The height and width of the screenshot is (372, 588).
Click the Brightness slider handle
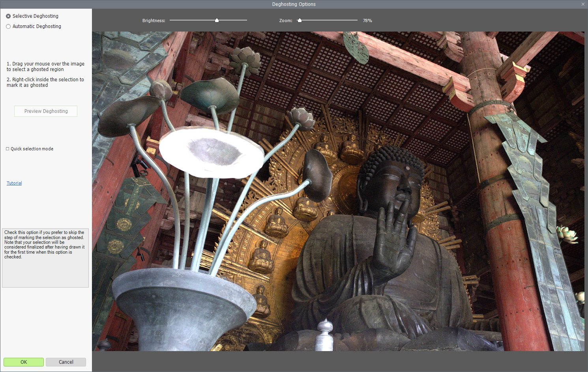point(217,20)
